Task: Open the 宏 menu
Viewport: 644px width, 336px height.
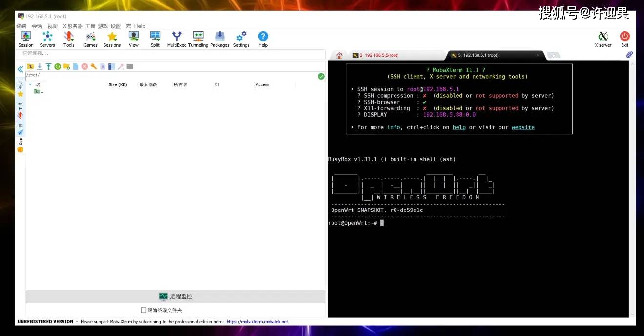Action: tap(129, 26)
